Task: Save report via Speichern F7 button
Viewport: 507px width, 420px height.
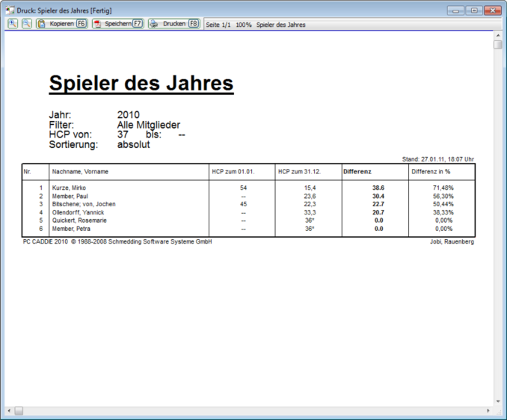Action: pyautogui.click(x=118, y=24)
